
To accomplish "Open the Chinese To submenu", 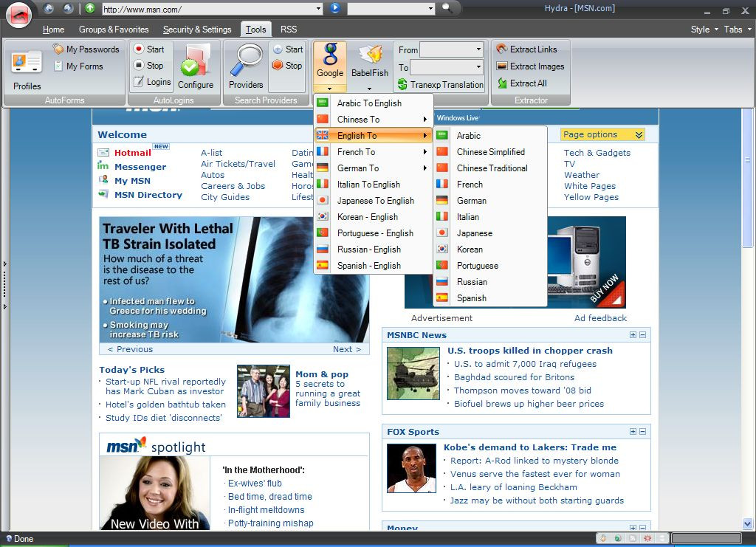I will tap(373, 120).
